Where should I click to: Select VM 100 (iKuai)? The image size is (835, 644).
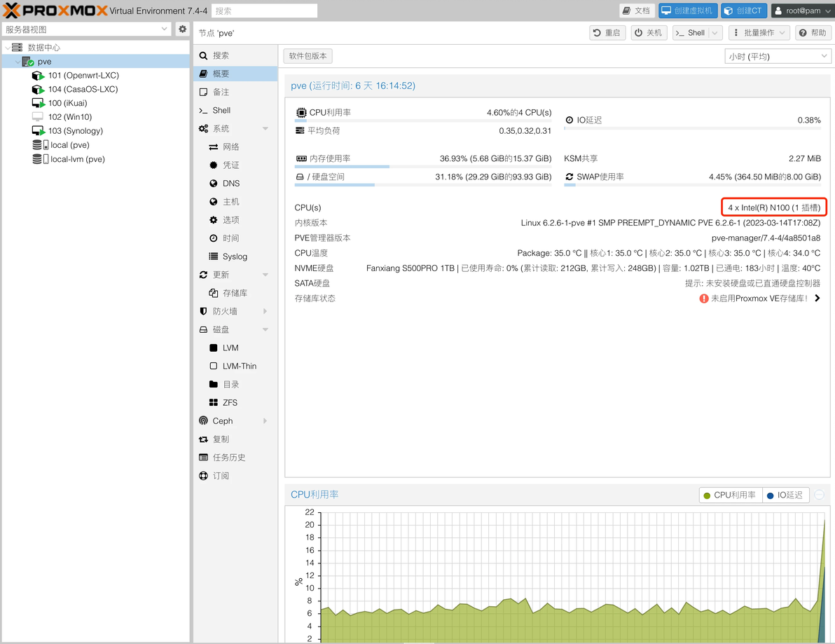pos(68,103)
